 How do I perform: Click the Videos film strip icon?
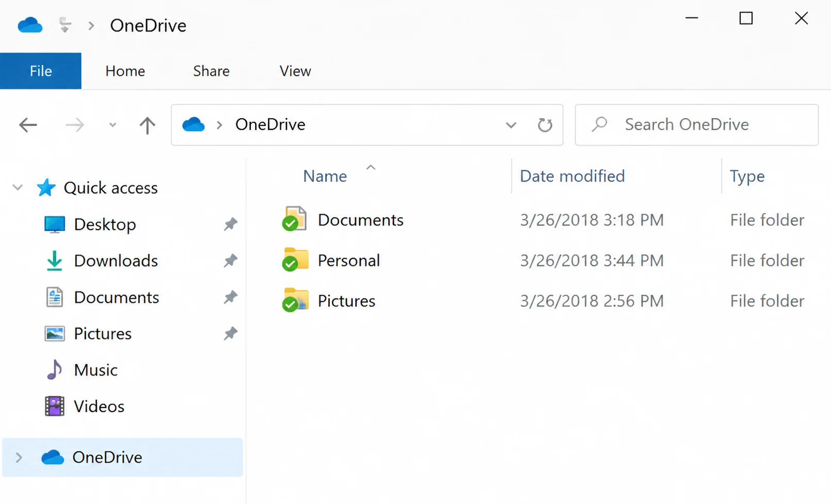(54, 407)
